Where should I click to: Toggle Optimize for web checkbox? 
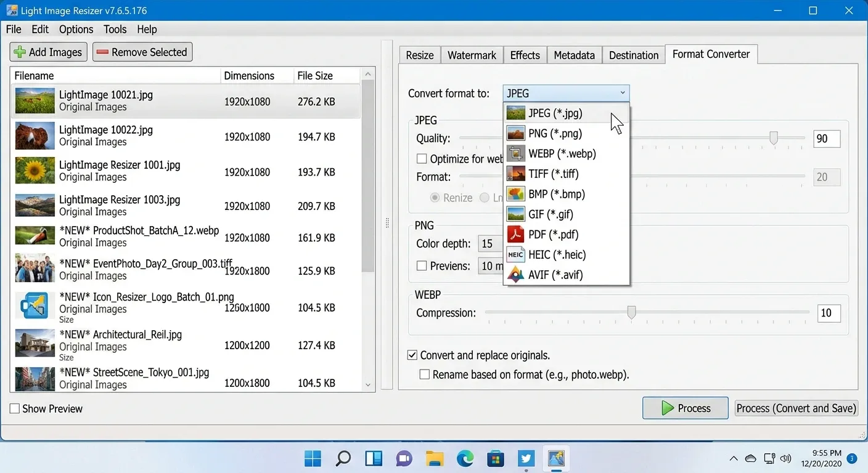coord(422,159)
